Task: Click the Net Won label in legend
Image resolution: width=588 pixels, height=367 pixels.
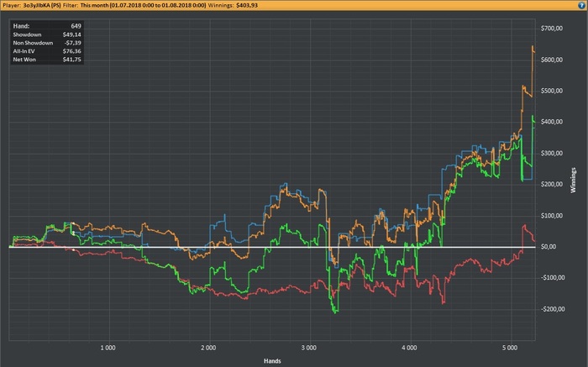Action: pos(24,60)
